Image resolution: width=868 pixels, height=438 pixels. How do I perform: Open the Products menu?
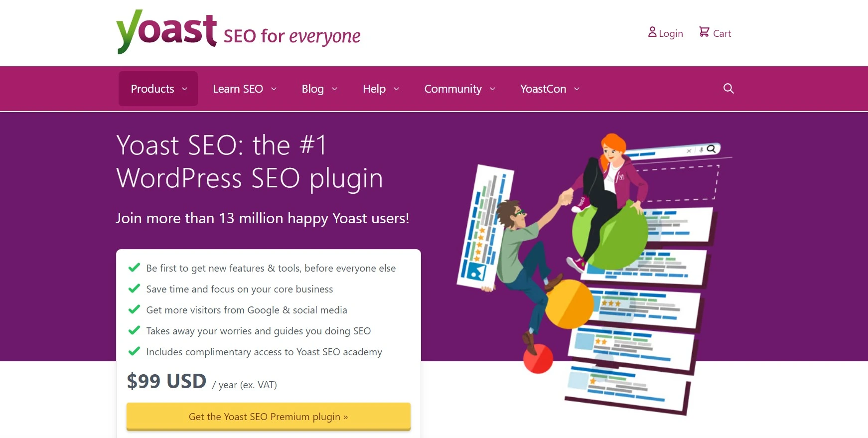tap(158, 89)
